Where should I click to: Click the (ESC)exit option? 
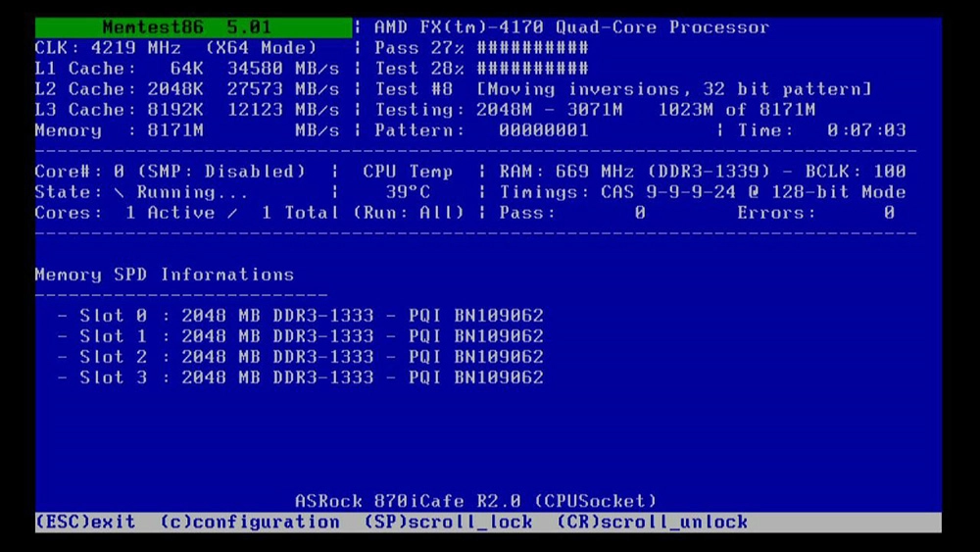pyautogui.click(x=84, y=523)
